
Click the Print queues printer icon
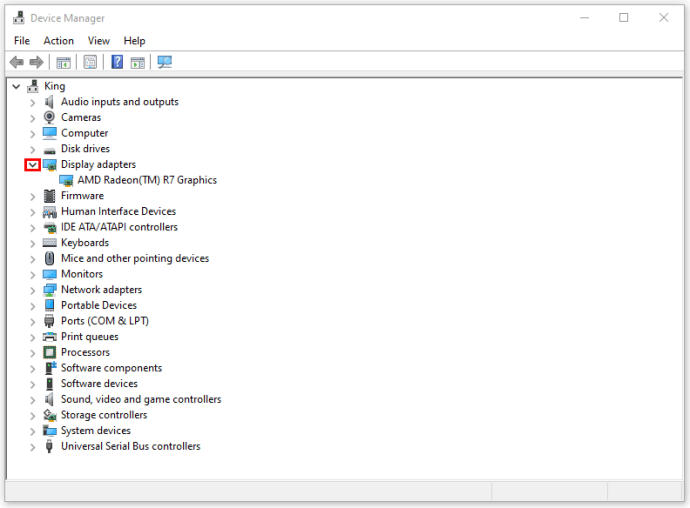click(50, 337)
